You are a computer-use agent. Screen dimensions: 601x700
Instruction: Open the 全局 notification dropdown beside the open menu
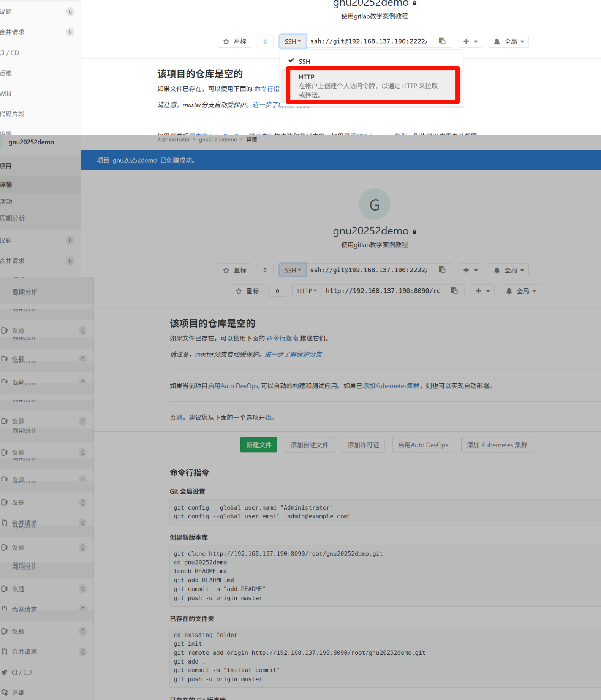pos(508,41)
